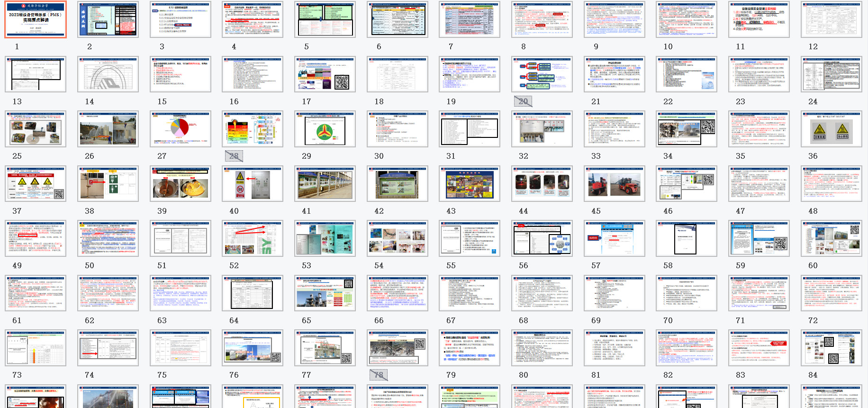This screenshot has height=408, width=868.
Task: Open slide 45 with the red forklift photos
Action: [x=614, y=184]
